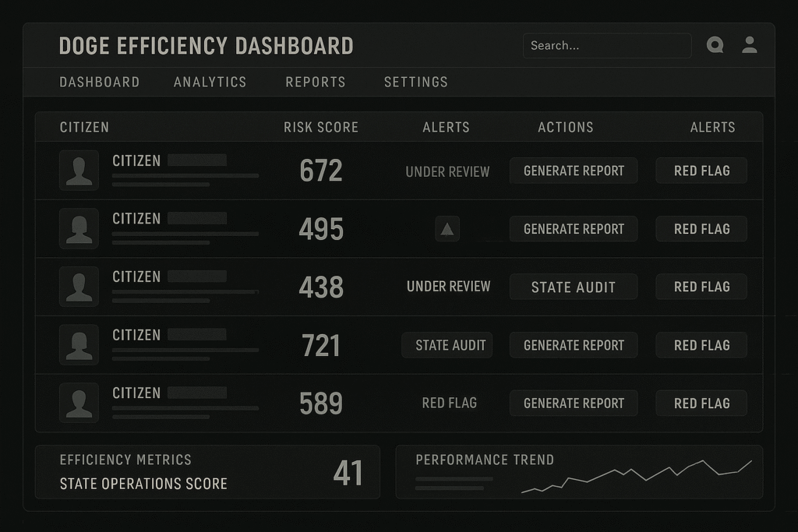Click the risk score 672
798x532 pixels.
(x=321, y=171)
